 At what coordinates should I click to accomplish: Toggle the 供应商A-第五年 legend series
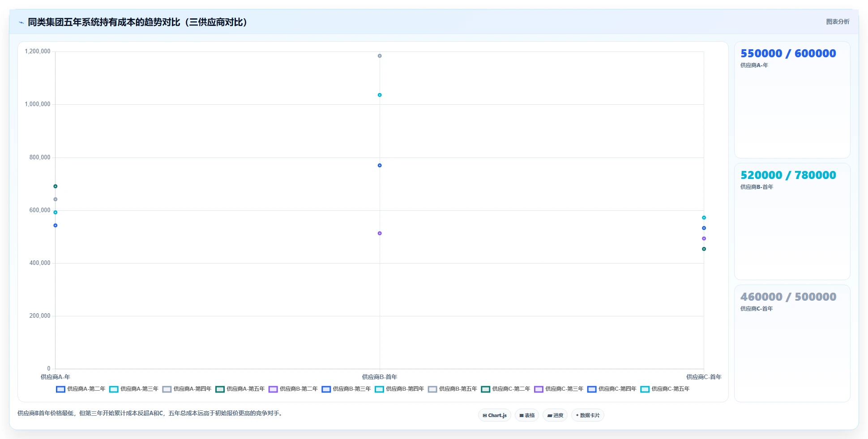pos(240,389)
